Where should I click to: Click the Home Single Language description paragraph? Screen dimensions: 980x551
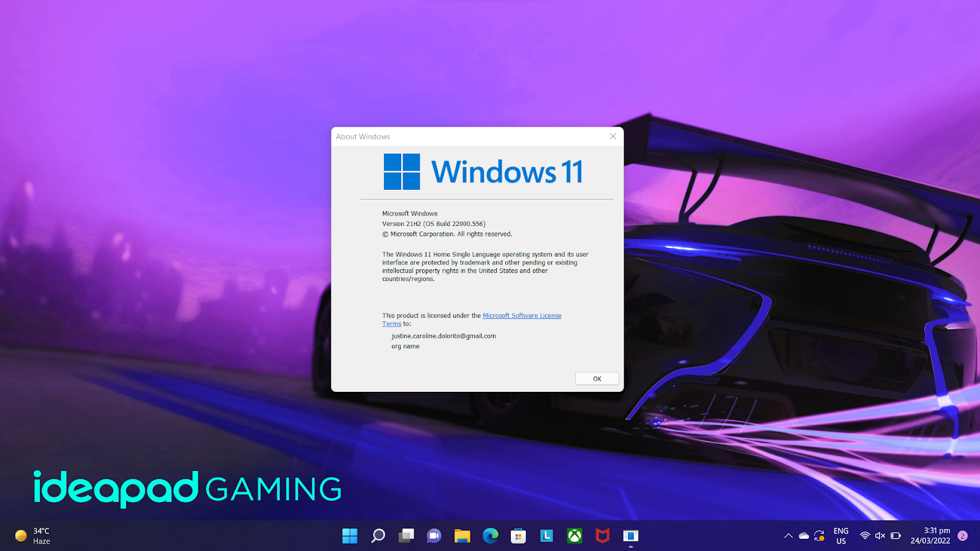[485, 266]
